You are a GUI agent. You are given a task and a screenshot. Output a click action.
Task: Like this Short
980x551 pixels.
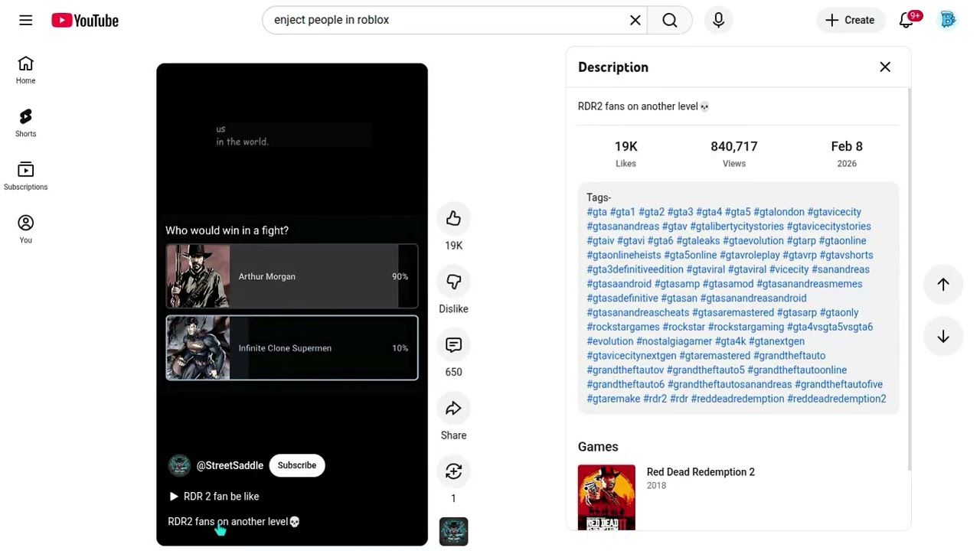[453, 219]
